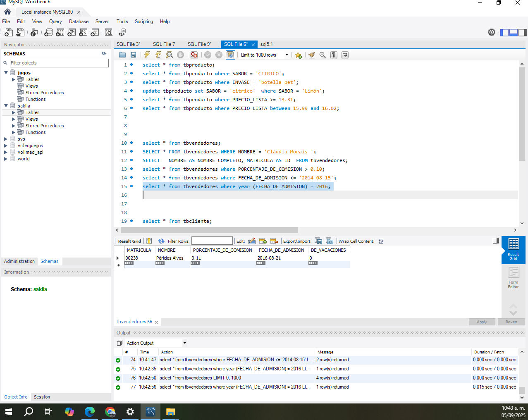Edit current row in result grid
Viewport: 528px width, 420px height.
(x=252, y=241)
